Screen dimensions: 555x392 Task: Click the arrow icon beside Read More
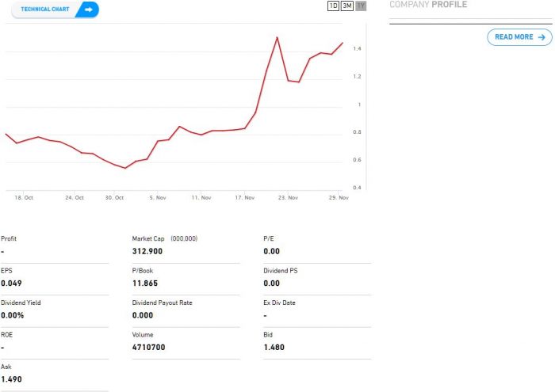pos(542,37)
